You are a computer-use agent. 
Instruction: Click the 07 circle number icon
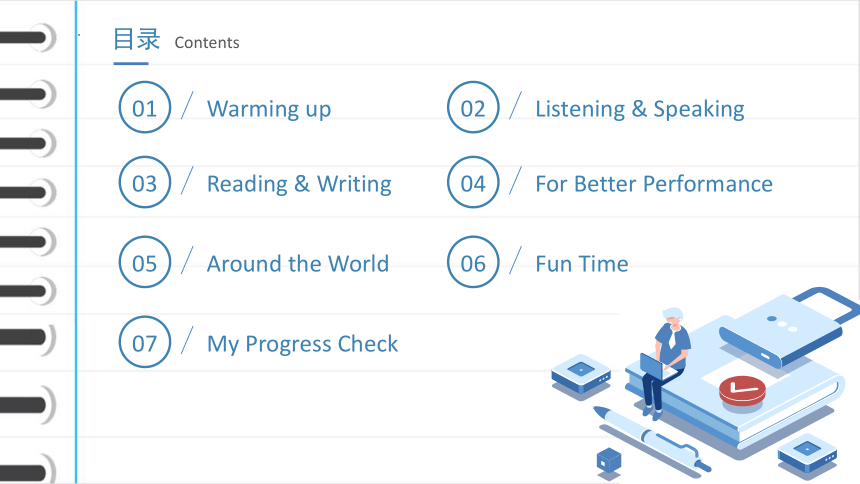coord(145,342)
